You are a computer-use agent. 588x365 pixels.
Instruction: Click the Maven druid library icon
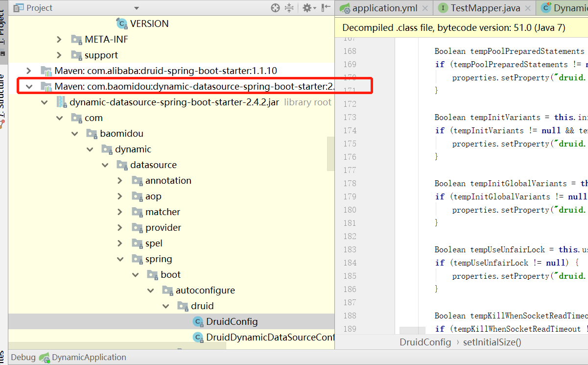coord(46,71)
